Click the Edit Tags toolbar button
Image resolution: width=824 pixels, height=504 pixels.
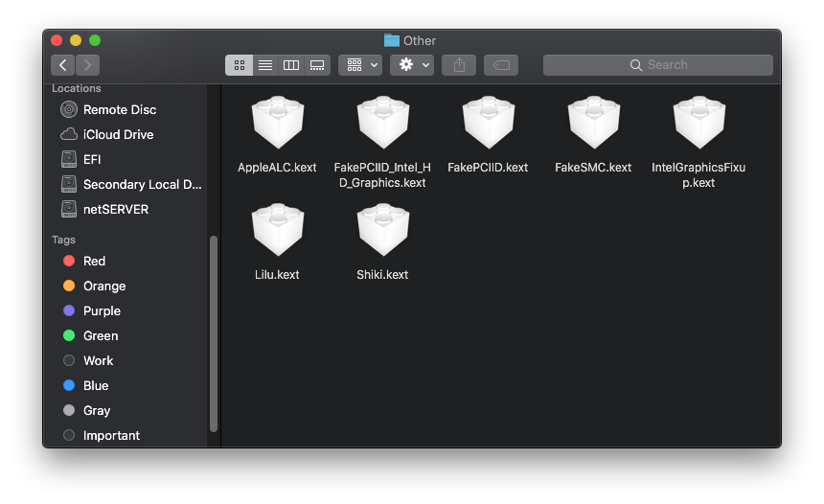501,65
